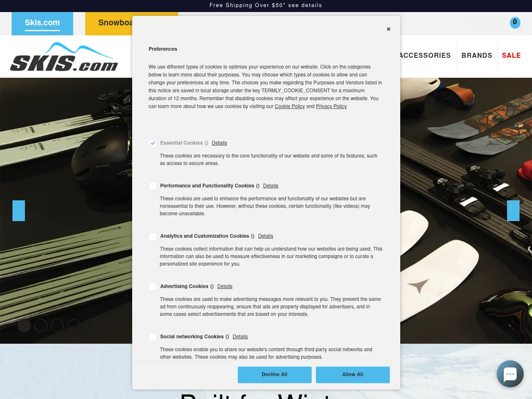Open the BRANDS menu
The height and width of the screenshot is (399, 532).
pyautogui.click(x=477, y=55)
